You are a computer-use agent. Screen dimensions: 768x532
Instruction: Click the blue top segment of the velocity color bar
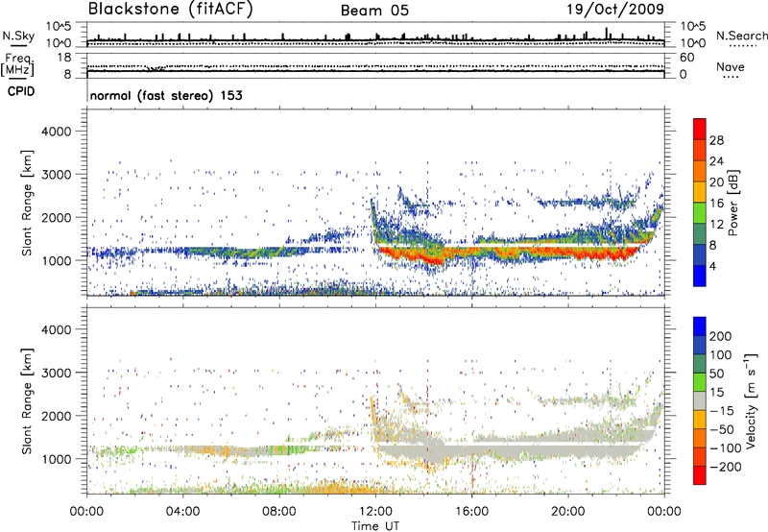click(700, 326)
